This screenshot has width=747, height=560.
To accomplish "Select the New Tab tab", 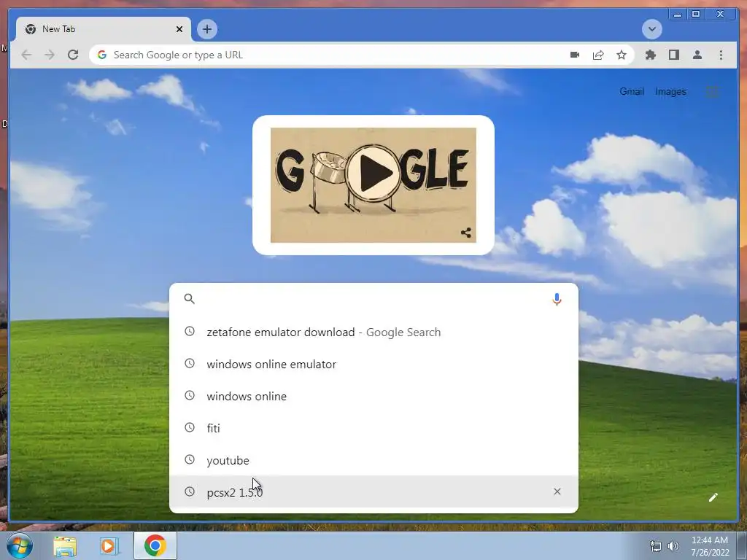I will (x=104, y=29).
